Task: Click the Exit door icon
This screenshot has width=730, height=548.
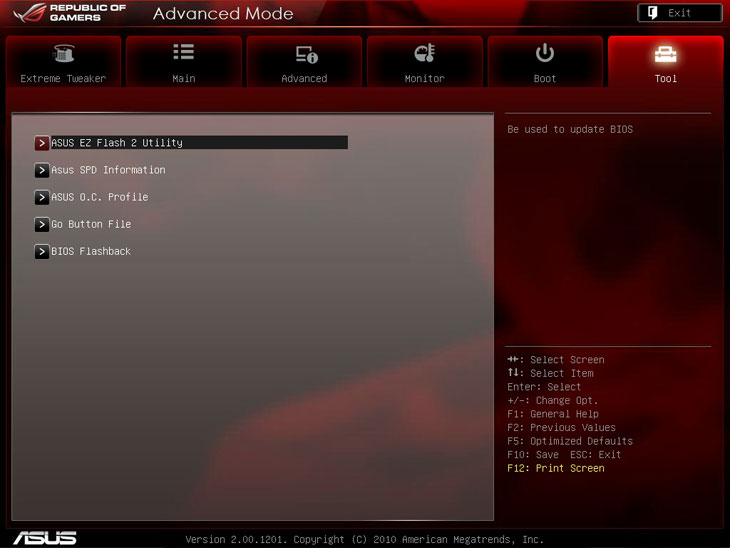Action: point(652,13)
